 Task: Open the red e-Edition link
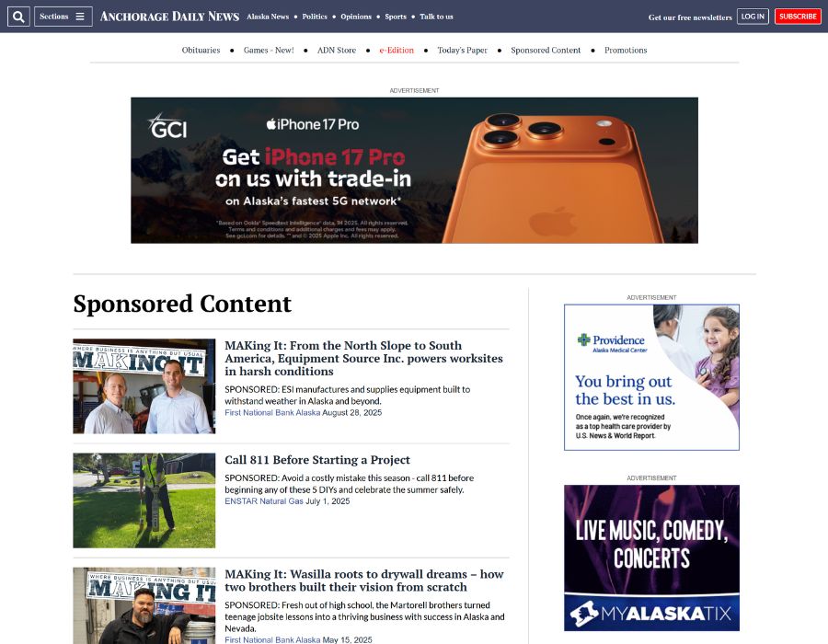pyautogui.click(x=397, y=51)
